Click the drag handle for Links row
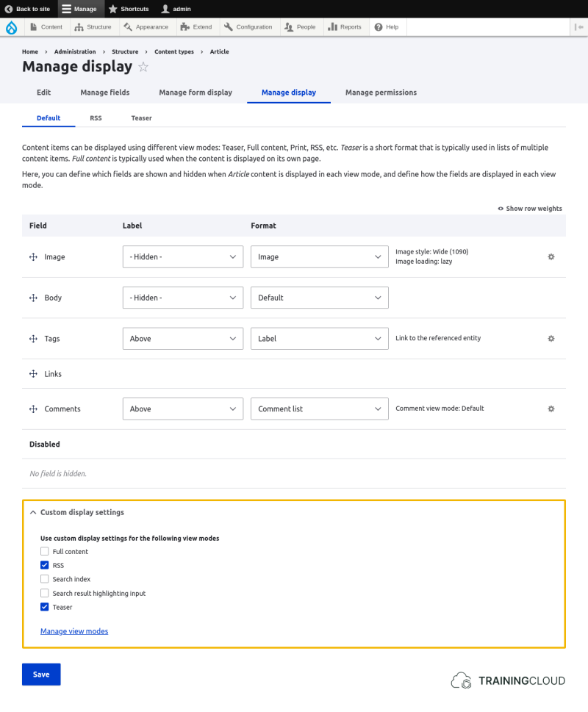 [33, 374]
